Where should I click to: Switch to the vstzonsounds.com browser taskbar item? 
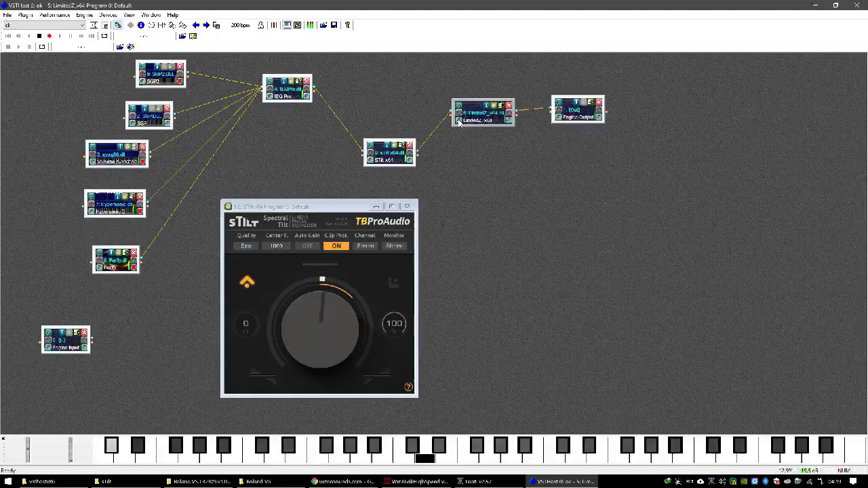343,481
